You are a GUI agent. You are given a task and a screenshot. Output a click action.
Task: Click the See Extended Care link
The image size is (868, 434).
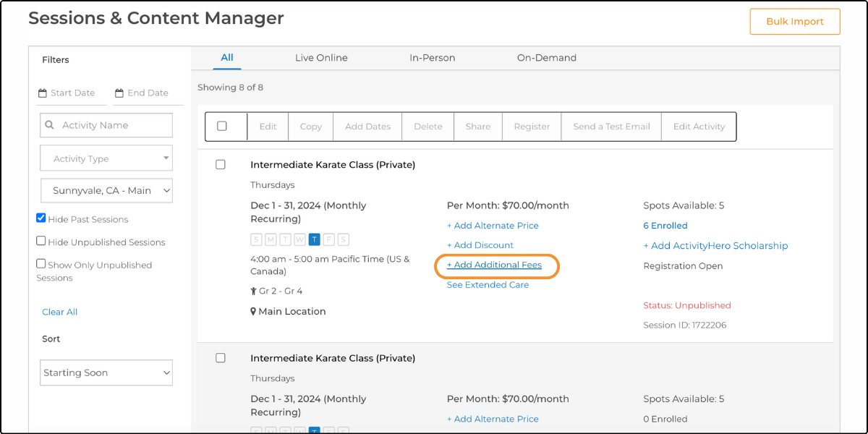[x=488, y=285]
